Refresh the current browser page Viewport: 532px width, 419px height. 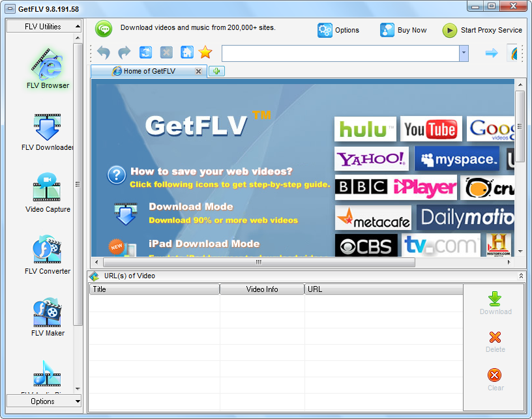point(145,53)
